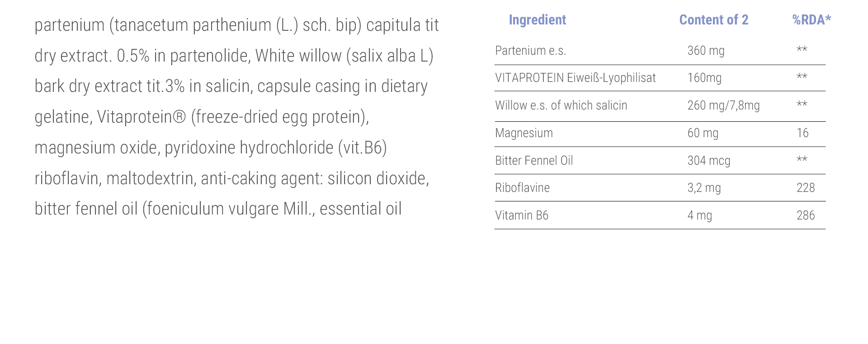Click the "Content of 2" column header
Image resolution: width=868 pixels, height=344 pixels.
tap(713, 20)
